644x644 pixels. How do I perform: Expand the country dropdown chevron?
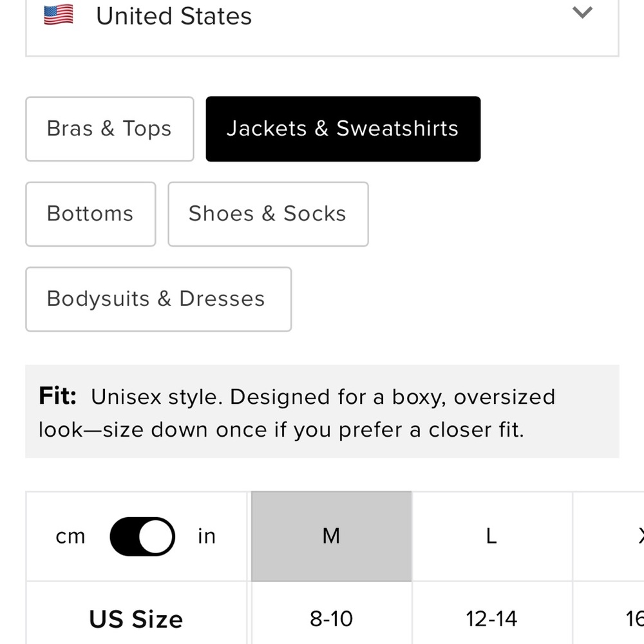pyautogui.click(x=582, y=12)
